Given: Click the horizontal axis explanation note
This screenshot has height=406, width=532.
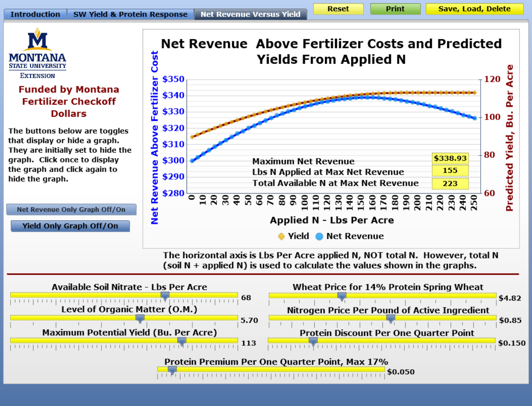Looking at the screenshot, I should coord(331,260).
